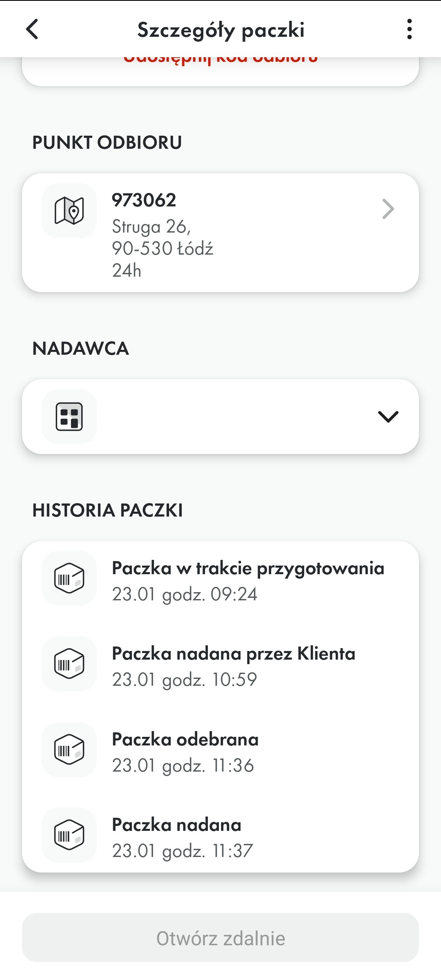Open pickup point details via right chevron
The image size is (441, 980).
(388, 209)
